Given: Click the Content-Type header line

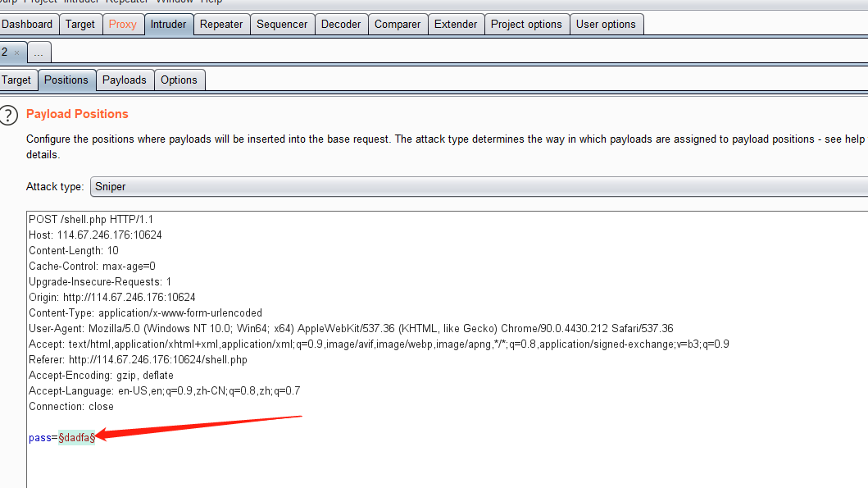Looking at the screenshot, I should point(146,312).
